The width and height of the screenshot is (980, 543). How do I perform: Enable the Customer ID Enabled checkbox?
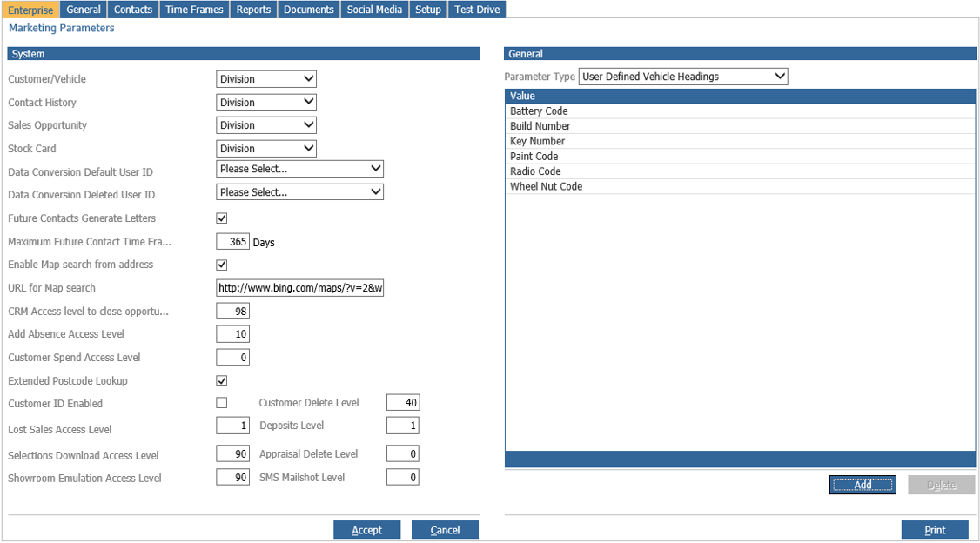click(x=221, y=403)
